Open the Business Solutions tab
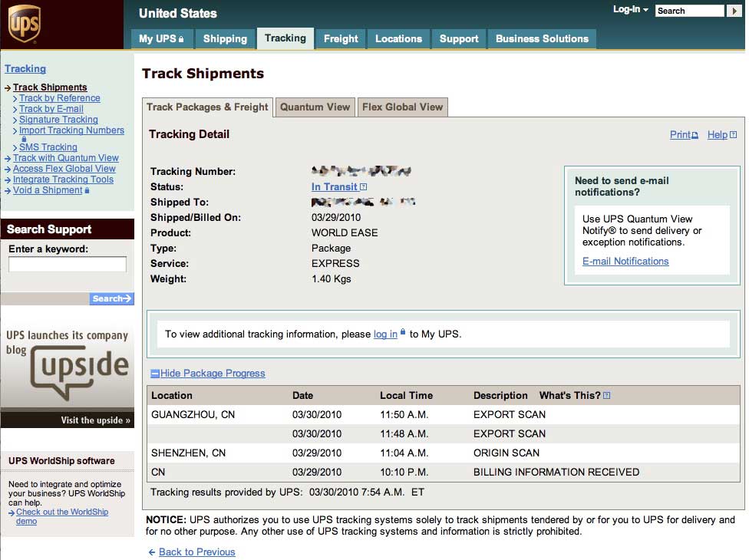This screenshot has width=749, height=560. 542,38
